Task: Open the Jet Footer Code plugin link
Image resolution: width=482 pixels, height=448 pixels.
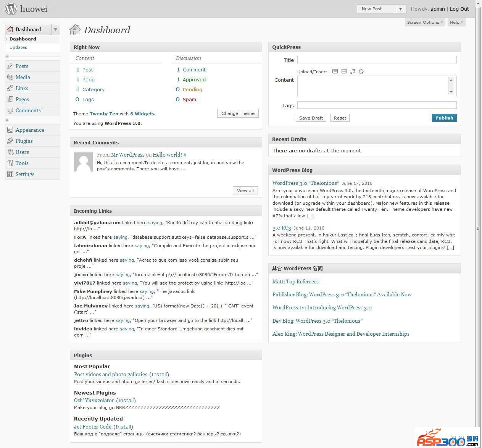Action: click(93, 427)
